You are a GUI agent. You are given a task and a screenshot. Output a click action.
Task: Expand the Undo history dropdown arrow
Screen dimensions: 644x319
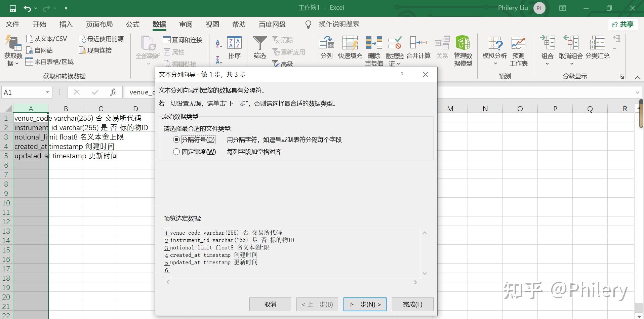[x=36, y=8]
